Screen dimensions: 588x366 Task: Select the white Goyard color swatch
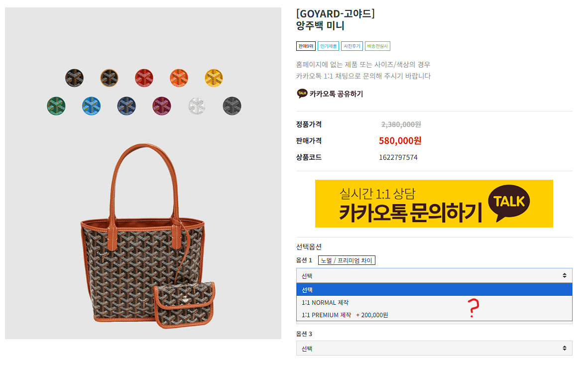(x=197, y=106)
